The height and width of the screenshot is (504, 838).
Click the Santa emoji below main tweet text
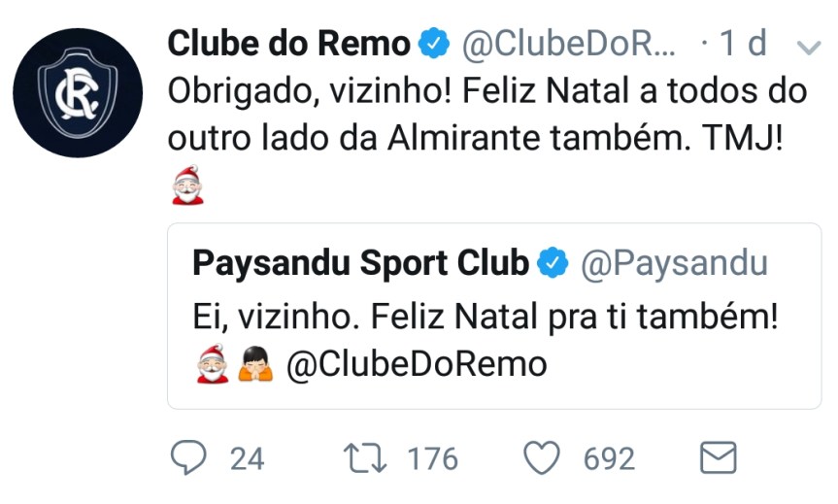[x=187, y=185]
